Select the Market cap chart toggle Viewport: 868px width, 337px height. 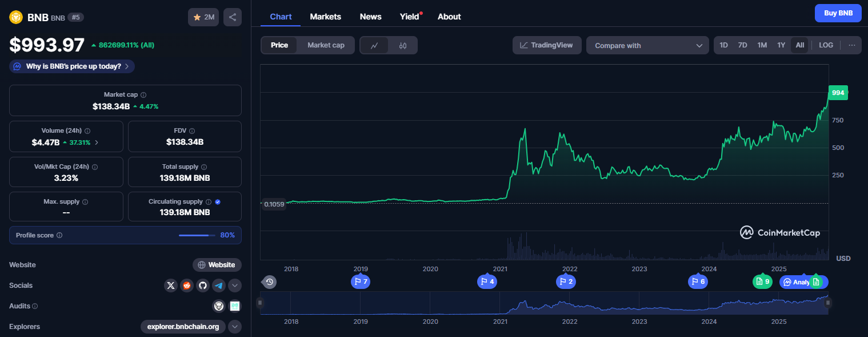tap(326, 45)
